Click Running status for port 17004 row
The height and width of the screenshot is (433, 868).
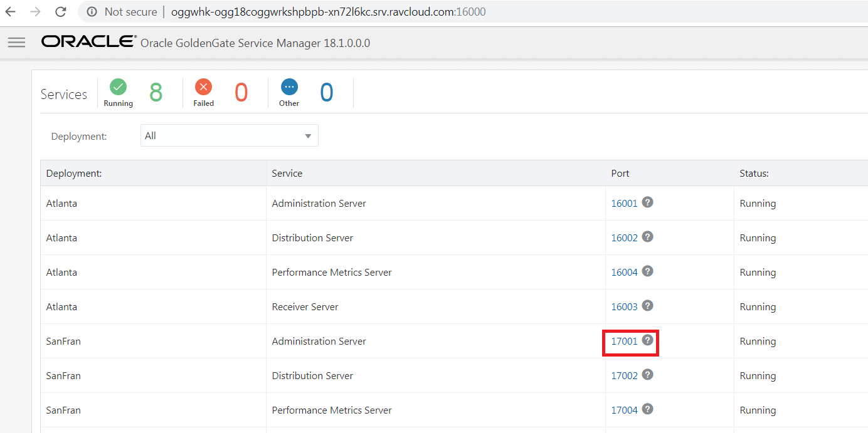point(758,410)
